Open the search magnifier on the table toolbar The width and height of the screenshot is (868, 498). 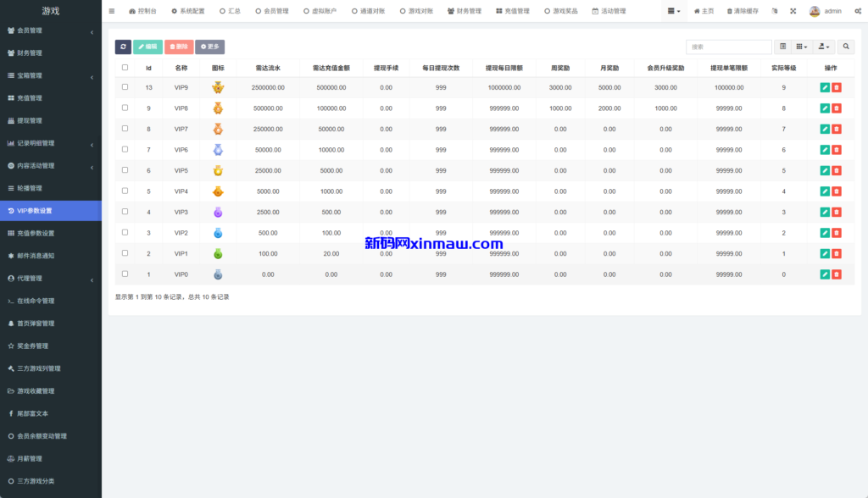[845, 47]
